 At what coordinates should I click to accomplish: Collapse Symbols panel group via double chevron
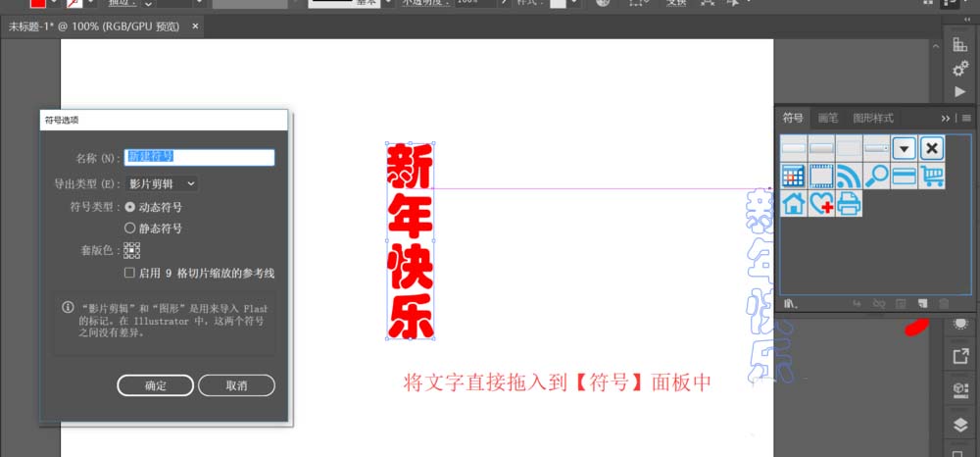[945, 118]
